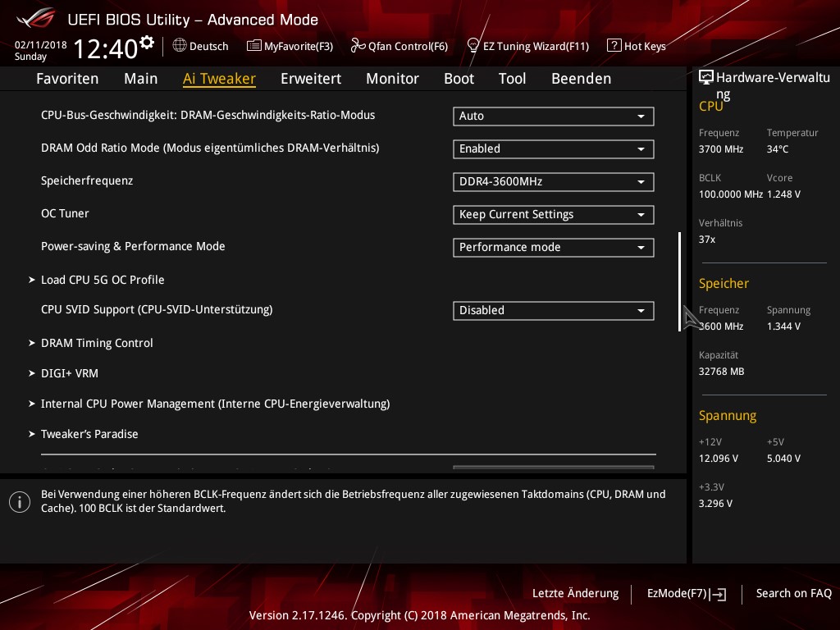Screen dimensions: 840x630
Task: Click the CPU frequency value 3700 MHz
Action: click(x=720, y=149)
